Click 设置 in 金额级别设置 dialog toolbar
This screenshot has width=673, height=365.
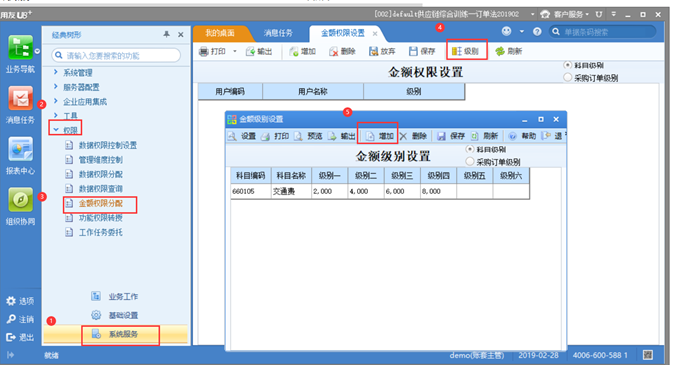point(242,136)
